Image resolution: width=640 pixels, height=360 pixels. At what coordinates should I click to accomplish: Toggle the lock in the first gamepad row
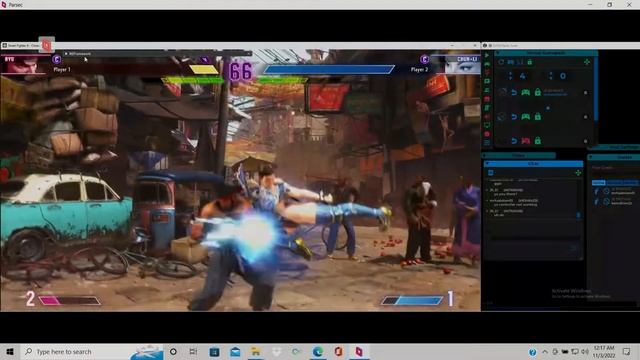pyautogui.click(x=538, y=93)
